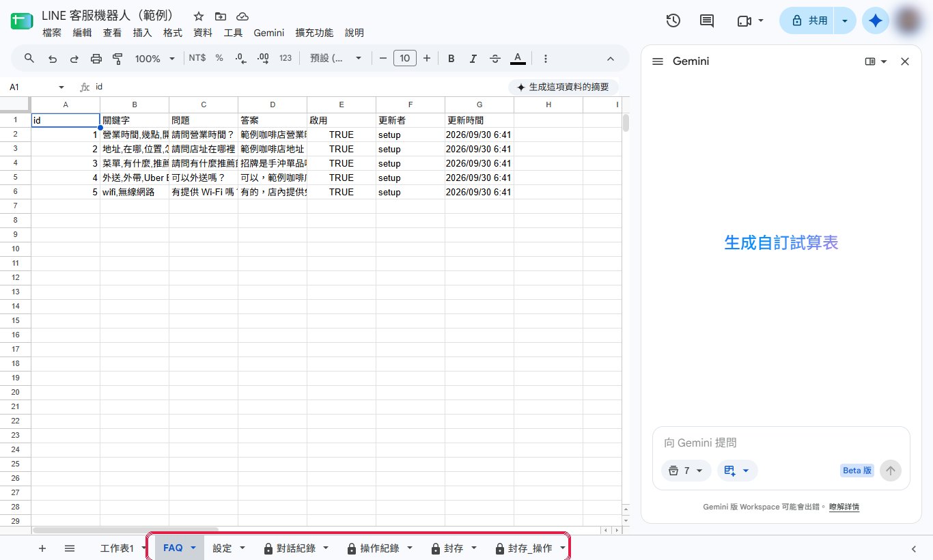Switch to the 操作紀錄 sheet tab
Image resolution: width=933 pixels, height=560 pixels.
pyautogui.click(x=379, y=548)
